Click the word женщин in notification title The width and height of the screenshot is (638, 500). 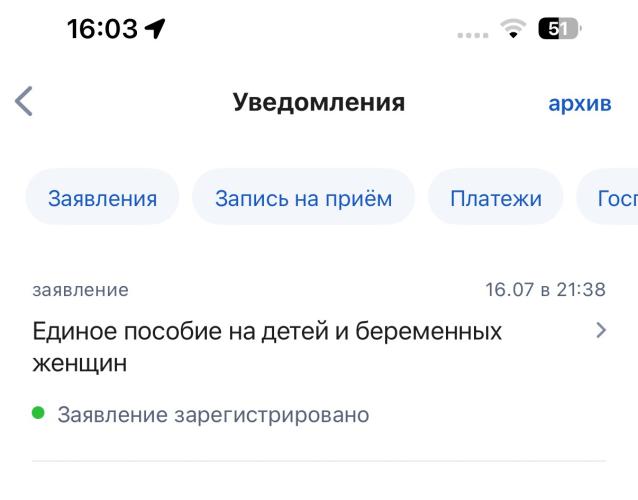pyautogui.click(x=80, y=363)
